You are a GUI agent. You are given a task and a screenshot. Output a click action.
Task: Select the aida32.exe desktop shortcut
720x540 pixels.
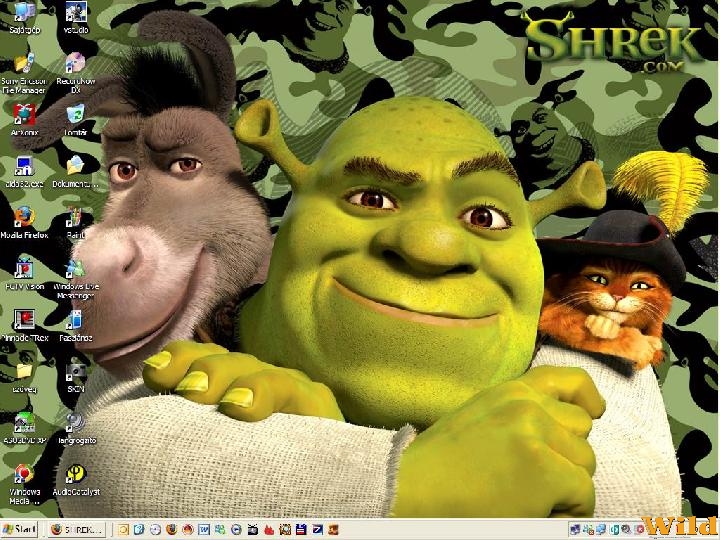pyautogui.click(x=24, y=172)
